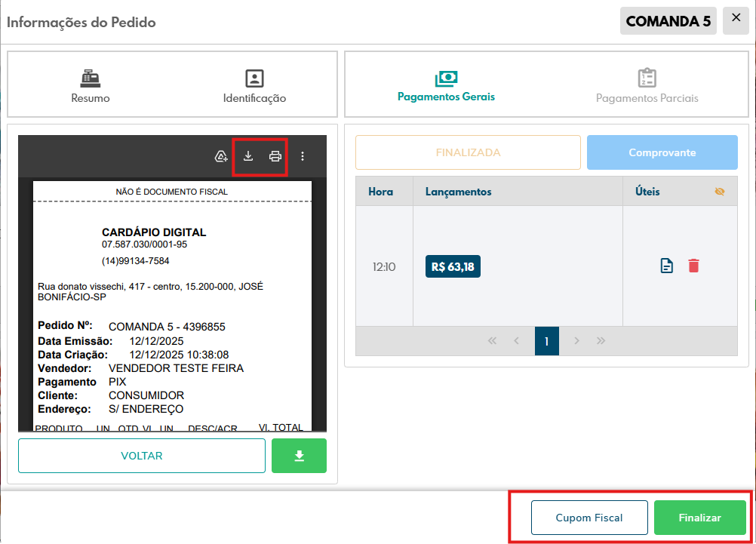Viewport: 756px width, 544px height.
Task: Delete the R$ 63,18 payment entry
Action: click(x=693, y=266)
